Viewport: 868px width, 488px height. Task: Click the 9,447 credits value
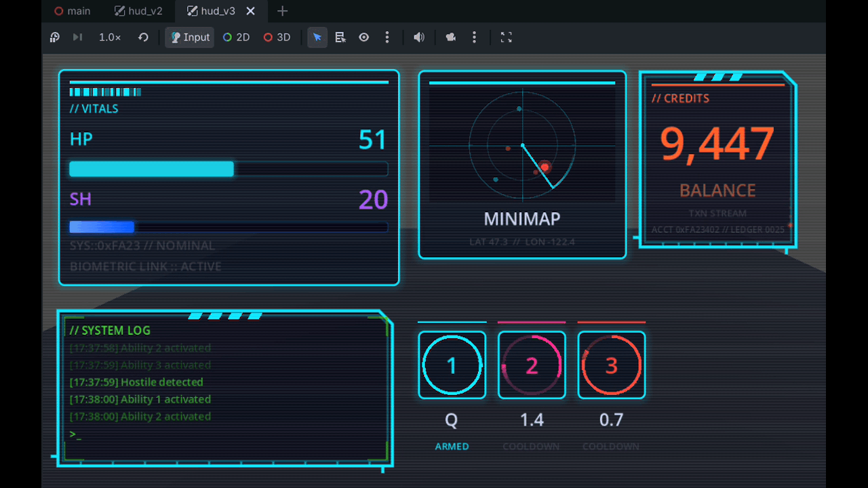[717, 144]
